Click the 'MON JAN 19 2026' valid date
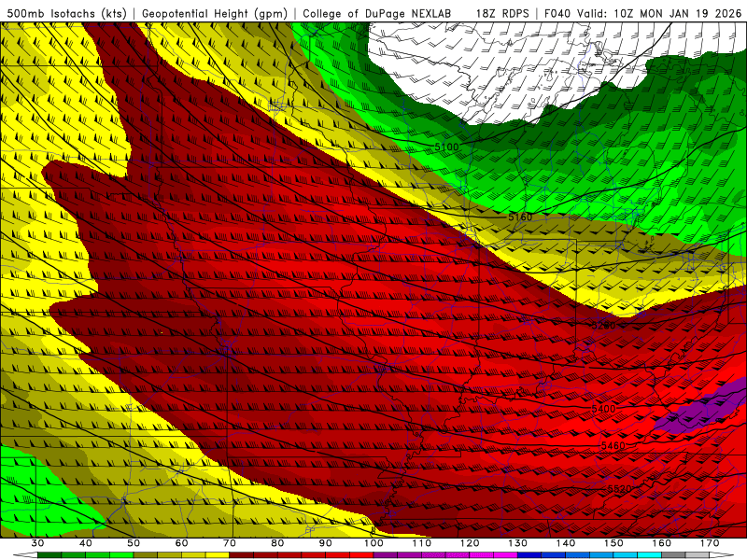Screen dimensions: 747x560 click(x=691, y=13)
